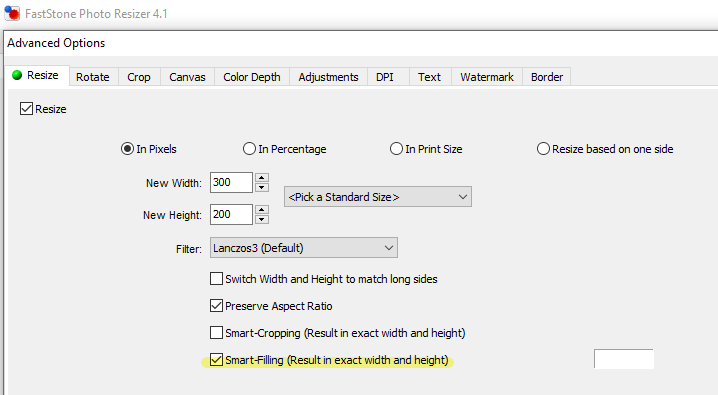Open the Pick a Standard Size dropdown

[378, 197]
